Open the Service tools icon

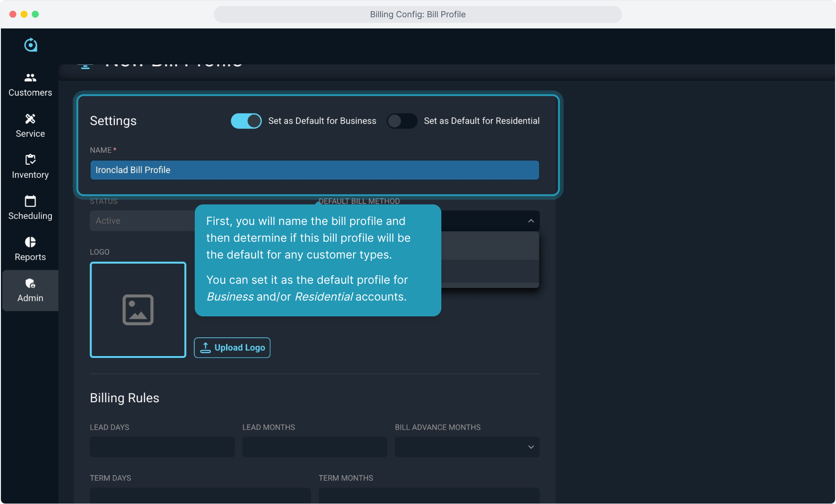click(x=30, y=119)
